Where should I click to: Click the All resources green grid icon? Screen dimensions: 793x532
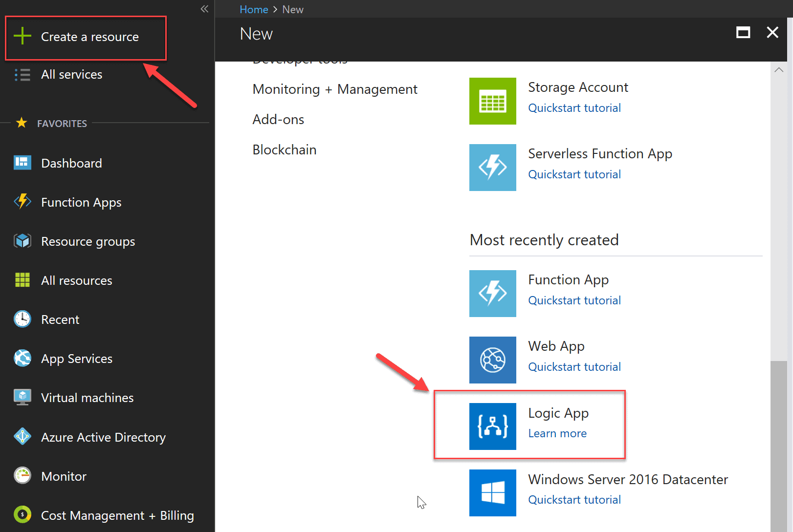22,280
